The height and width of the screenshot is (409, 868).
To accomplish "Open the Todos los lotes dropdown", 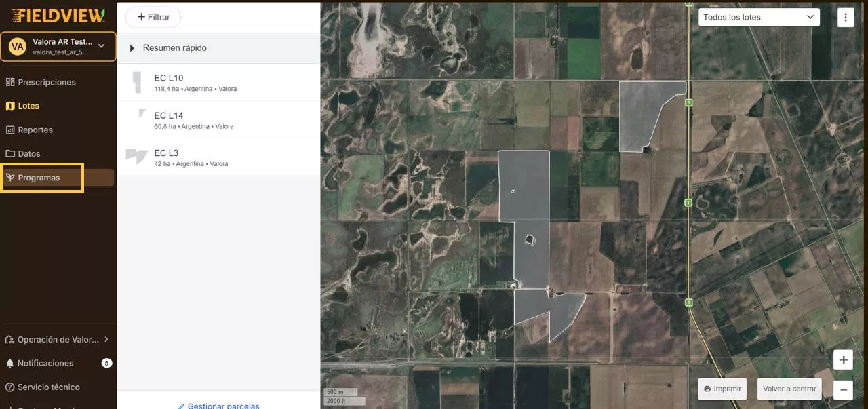I will 758,18.
